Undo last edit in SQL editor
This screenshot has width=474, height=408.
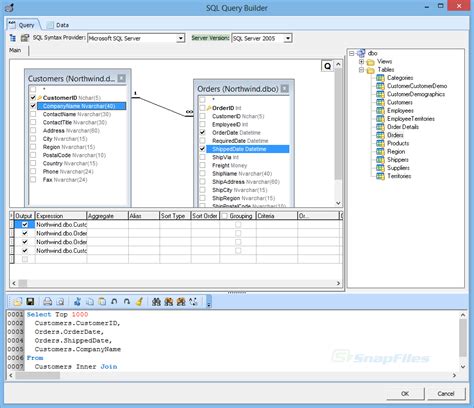114,302
